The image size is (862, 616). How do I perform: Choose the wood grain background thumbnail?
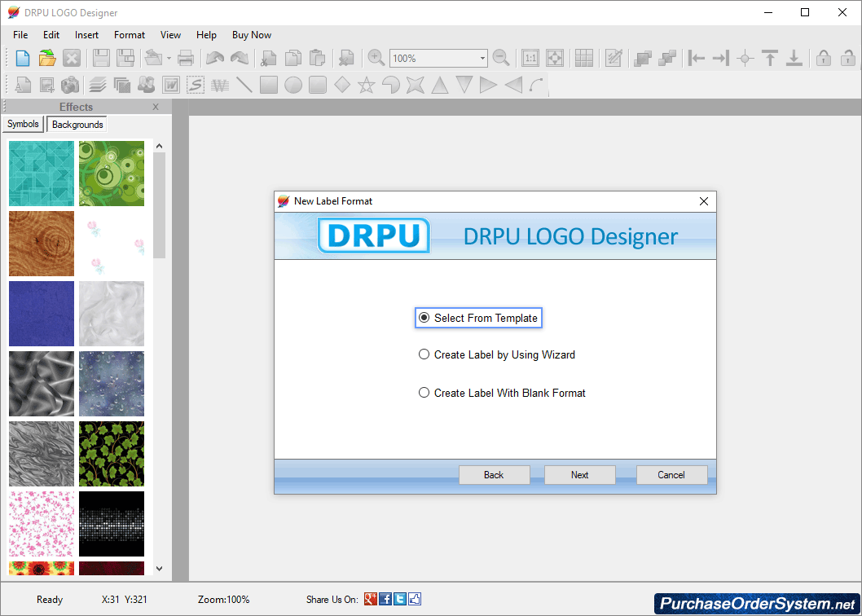[42, 244]
